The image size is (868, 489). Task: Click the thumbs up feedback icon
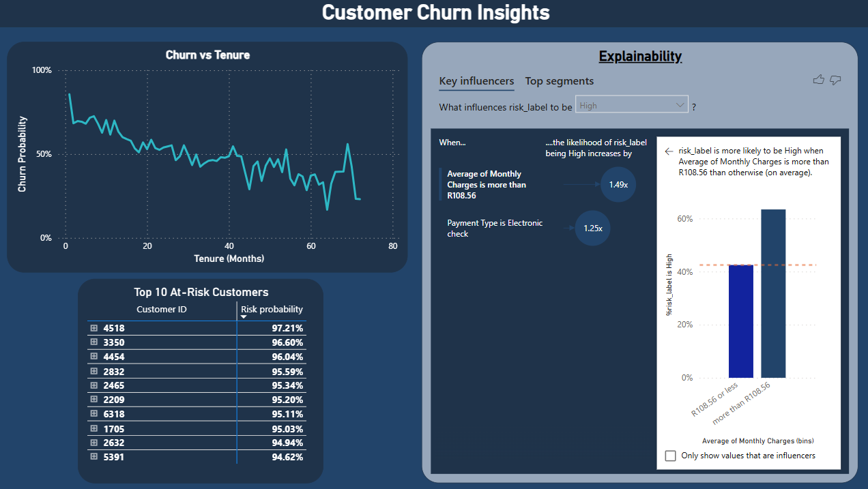[x=819, y=80]
